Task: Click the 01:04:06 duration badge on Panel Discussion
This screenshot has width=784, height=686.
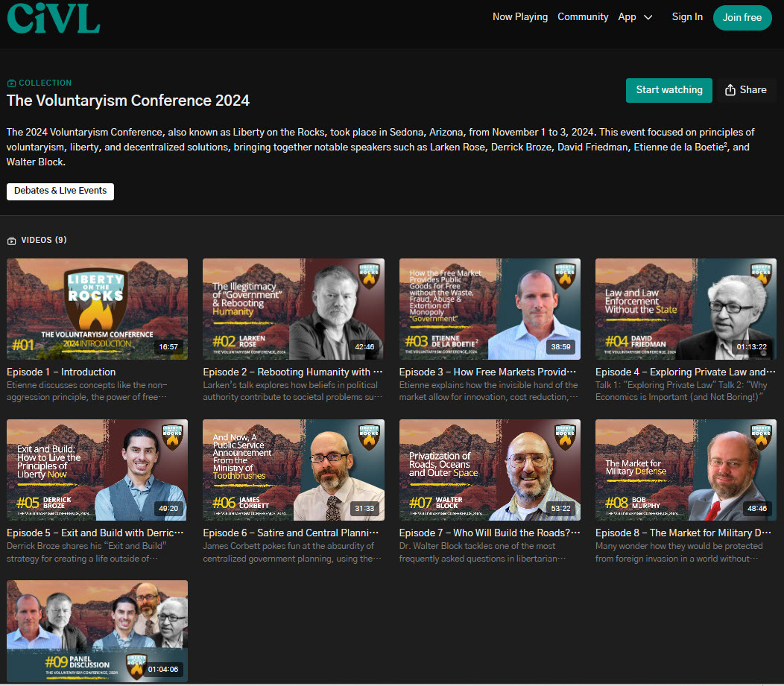Action: point(163,669)
